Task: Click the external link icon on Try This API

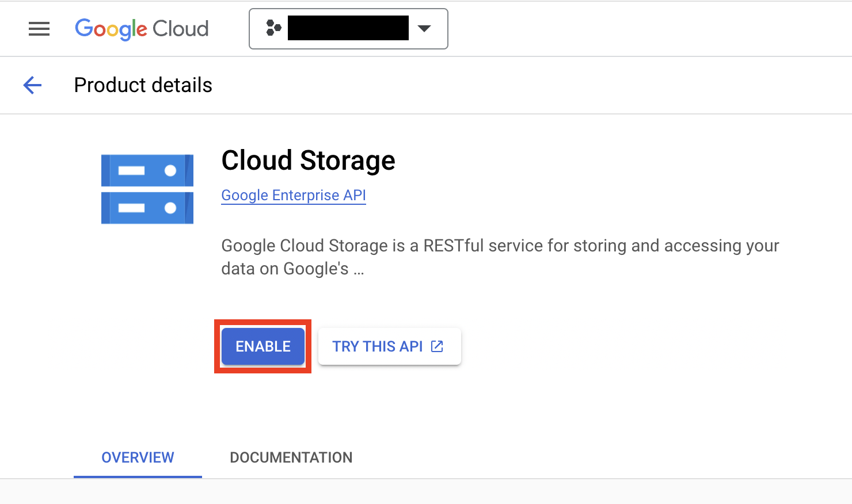Action: click(x=438, y=346)
